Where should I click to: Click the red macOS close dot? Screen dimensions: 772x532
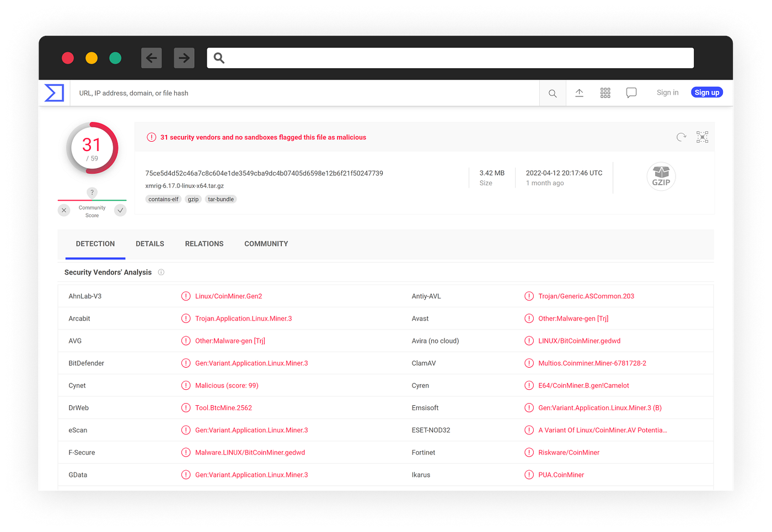coord(68,58)
